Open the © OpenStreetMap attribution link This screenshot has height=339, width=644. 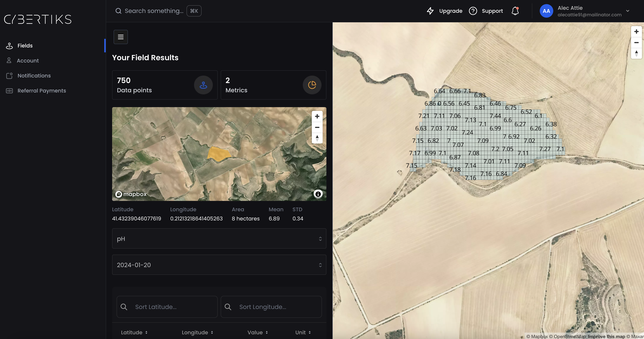pyautogui.click(x=568, y=337)
